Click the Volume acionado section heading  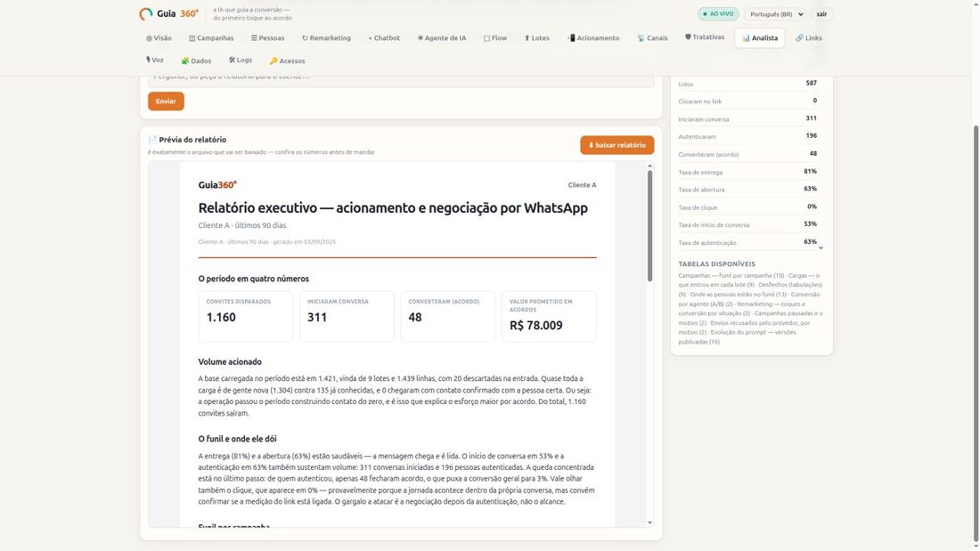[229, 361]
